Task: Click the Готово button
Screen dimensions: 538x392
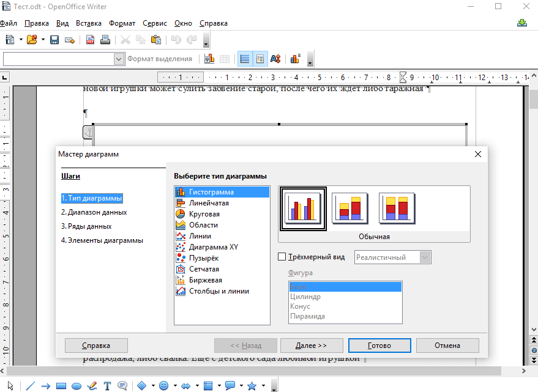Action: (x=379, y=346)
